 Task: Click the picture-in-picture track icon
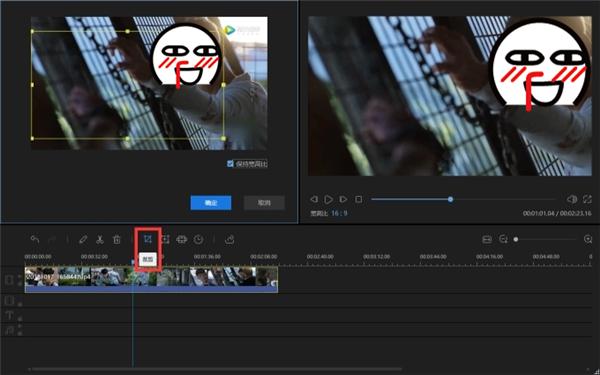click(10, 301)
